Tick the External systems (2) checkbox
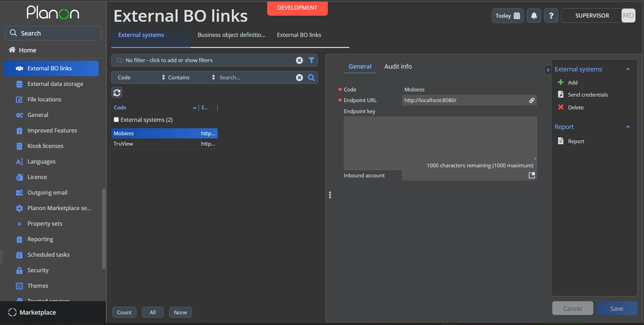Viewport: 644px width, 325px height. tap(116, 120)
